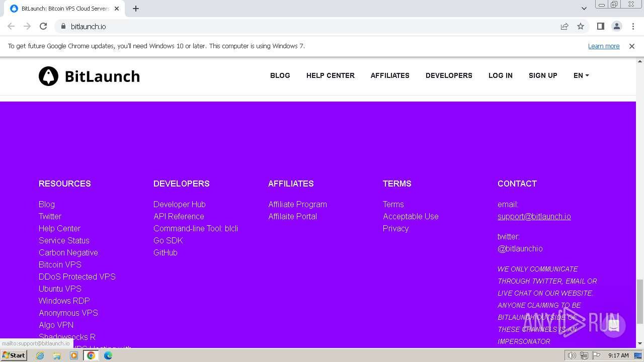Click the LOG IN menu item
This screenshot has height=362, width=644.
point(501,75)
